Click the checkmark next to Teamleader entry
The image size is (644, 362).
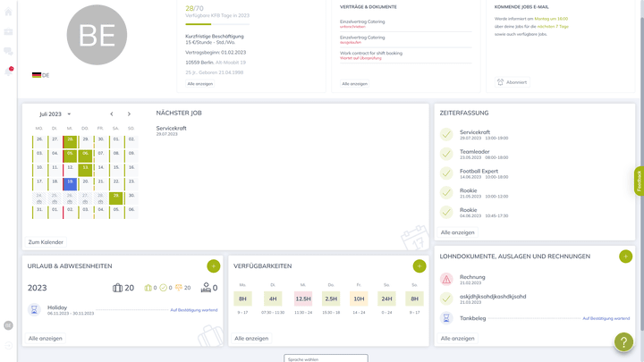tap(446, 154)
